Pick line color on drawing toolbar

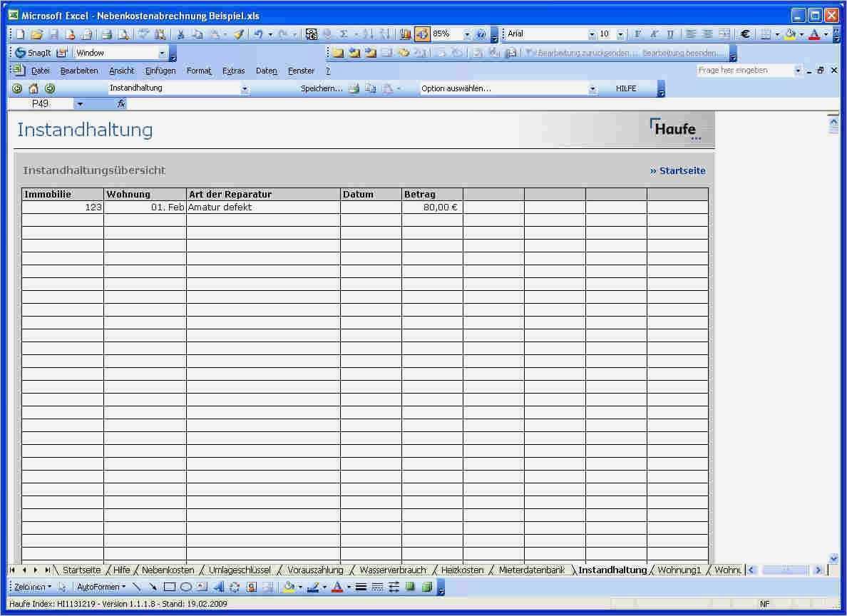click(313, 587)
